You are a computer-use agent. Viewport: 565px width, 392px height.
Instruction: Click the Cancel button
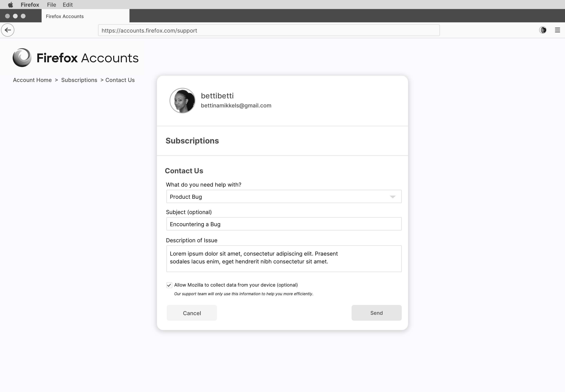pos(192,313)
